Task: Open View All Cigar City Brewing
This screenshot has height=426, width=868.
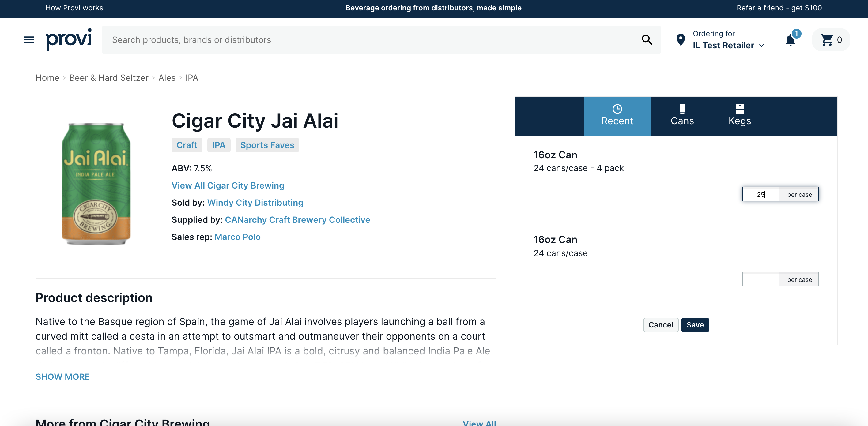Action: [x=228, y=185]
